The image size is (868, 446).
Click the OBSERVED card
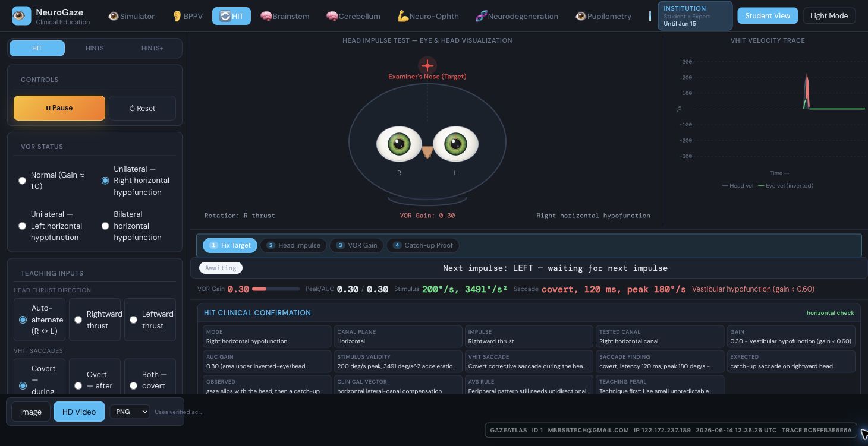click(x=267, y=385)
